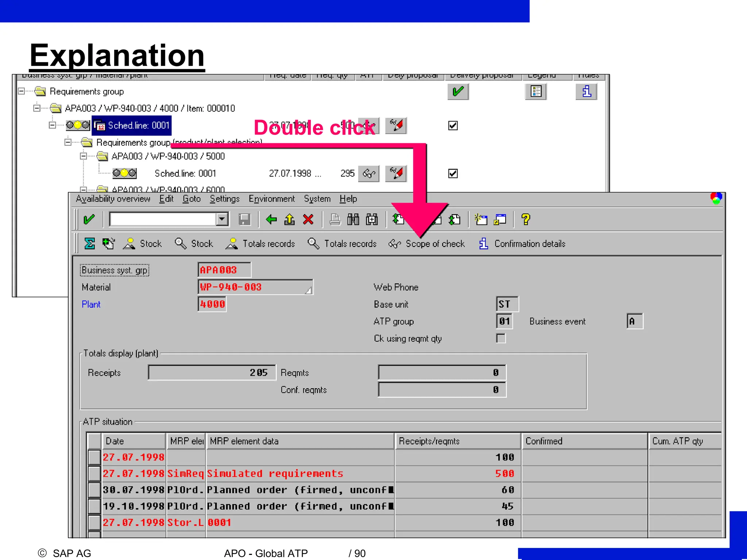
Task: Click the green check icon in Delivery proposal column
Action: coord(458,91)
